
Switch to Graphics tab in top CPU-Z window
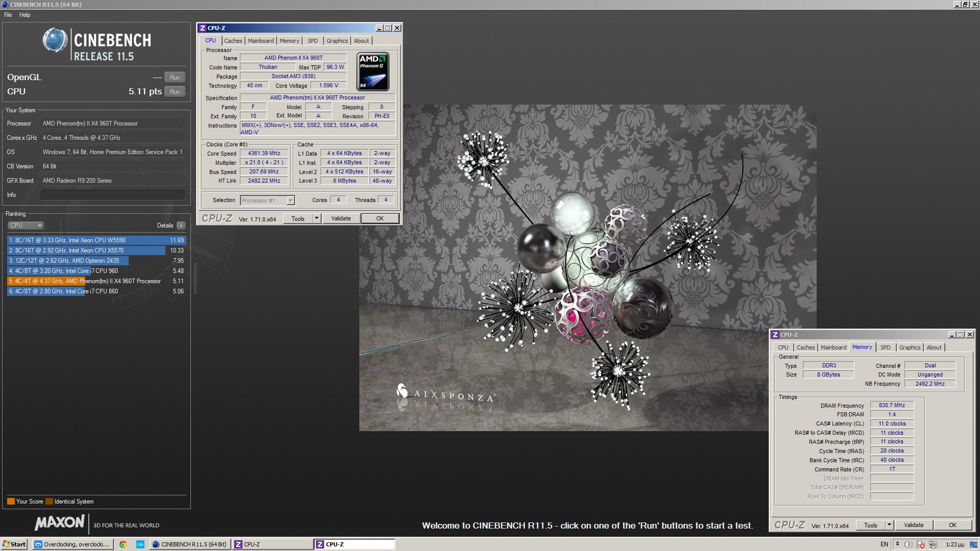[x=337, y=41]
